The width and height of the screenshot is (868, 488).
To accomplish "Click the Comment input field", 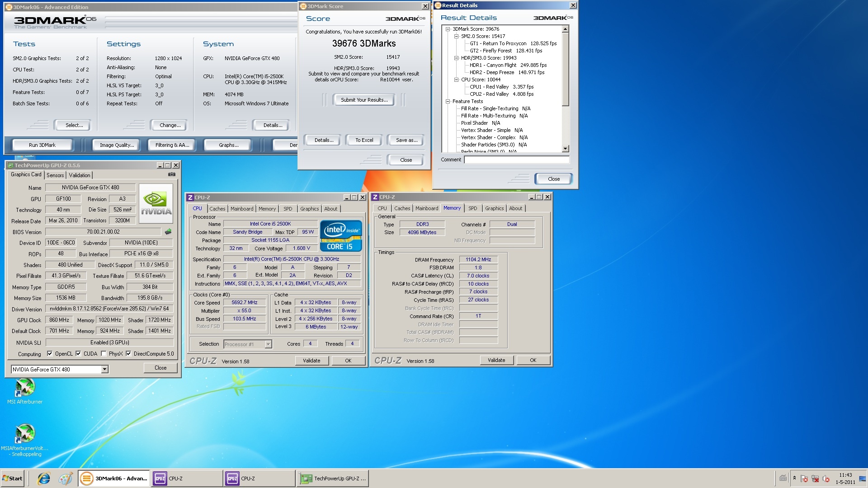I will click(x=516, y=160).
